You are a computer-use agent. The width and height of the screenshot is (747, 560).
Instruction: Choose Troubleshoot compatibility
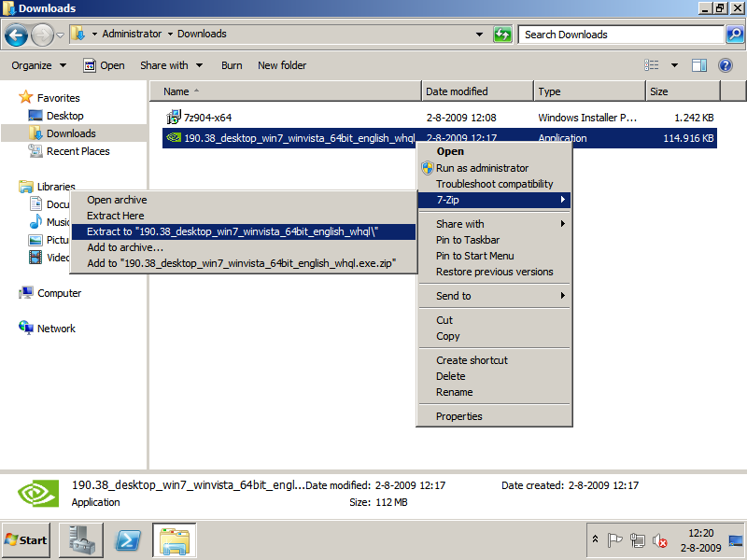coord(494,184)
